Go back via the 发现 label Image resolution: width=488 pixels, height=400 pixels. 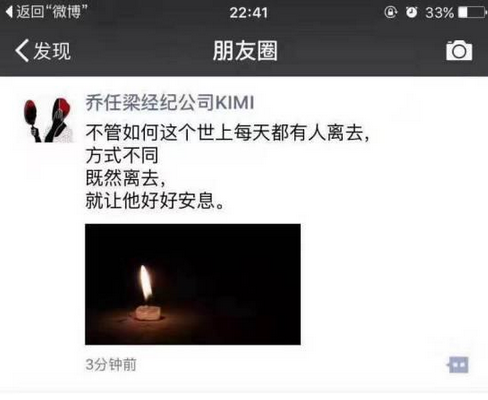click(52, 51)
